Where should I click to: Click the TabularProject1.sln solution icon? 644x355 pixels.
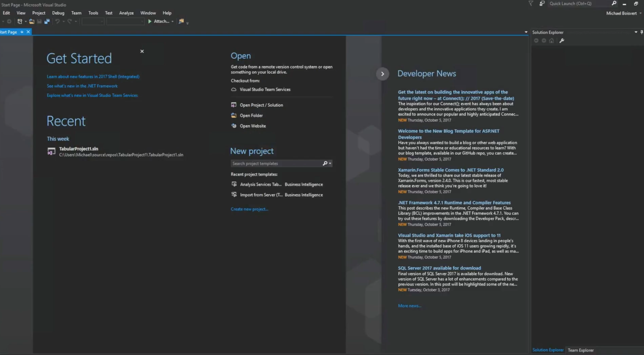pos(51,151)
